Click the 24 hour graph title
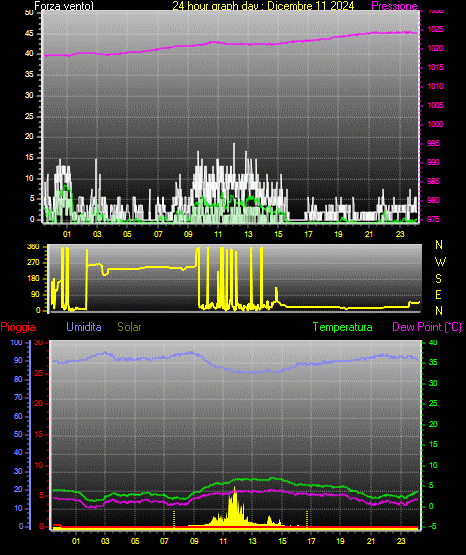The width and height of the screenshot is (466, 555). tap(263, 6)
